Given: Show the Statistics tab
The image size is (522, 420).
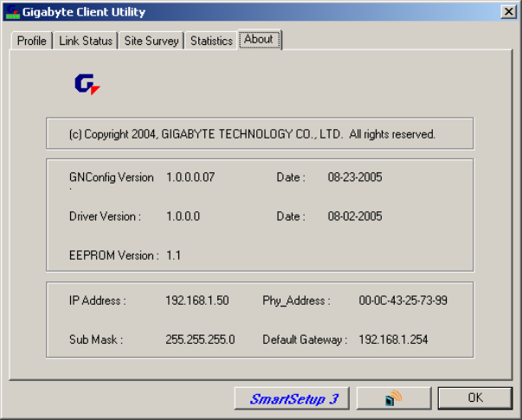Looking at the screenshot, I should [x=211, y=41].
